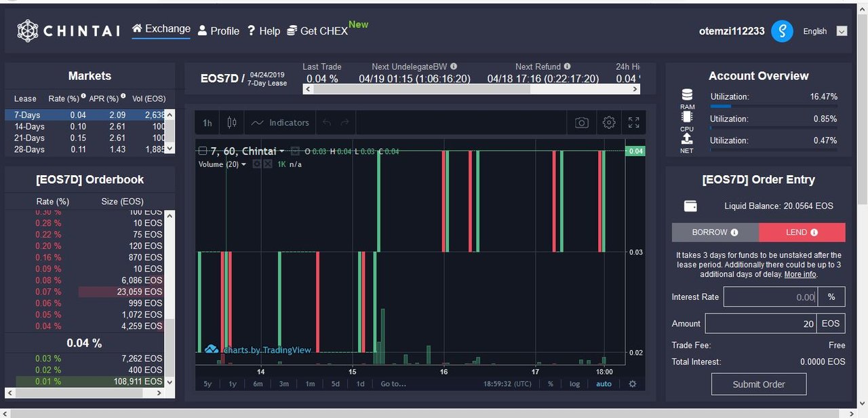Click the otemzi112233 account avatar icon

point(782,31)
